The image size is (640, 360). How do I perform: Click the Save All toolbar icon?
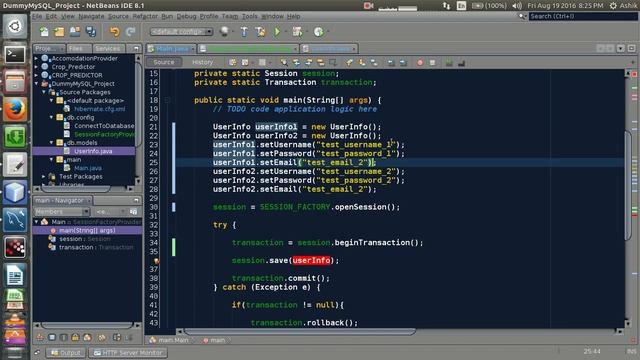[x=91, y=31]
